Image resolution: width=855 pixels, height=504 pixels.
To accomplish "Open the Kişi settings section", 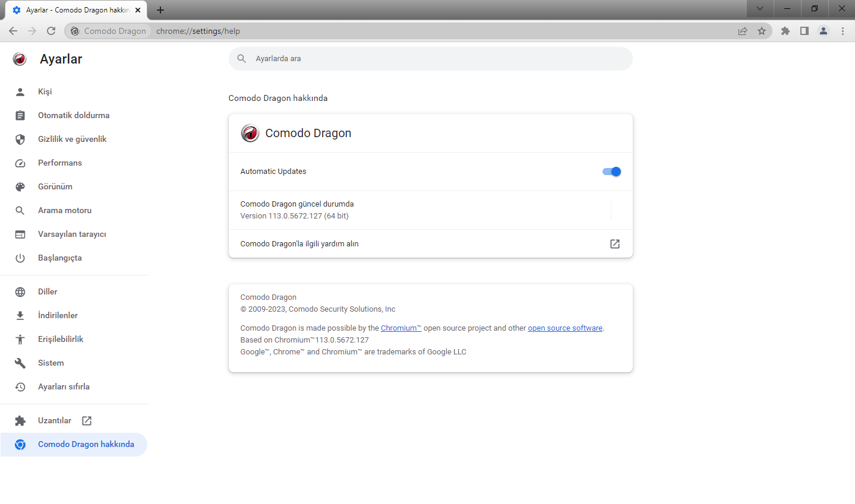I will pyautogui.click(x=74, y=91).
